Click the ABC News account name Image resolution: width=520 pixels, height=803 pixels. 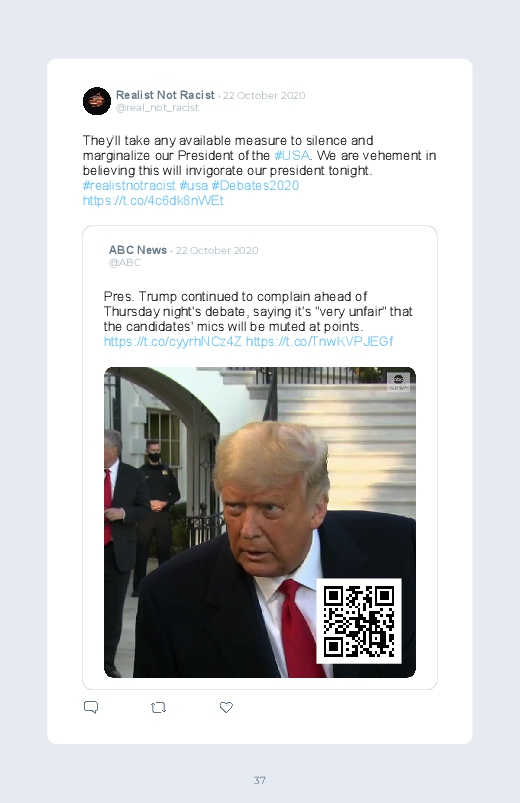click(x=138, y=250)
